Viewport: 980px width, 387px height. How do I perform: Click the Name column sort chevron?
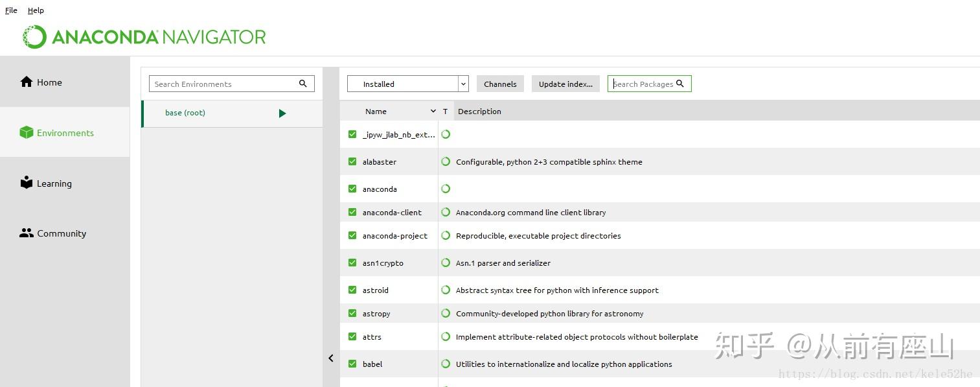tap(433, 111)
